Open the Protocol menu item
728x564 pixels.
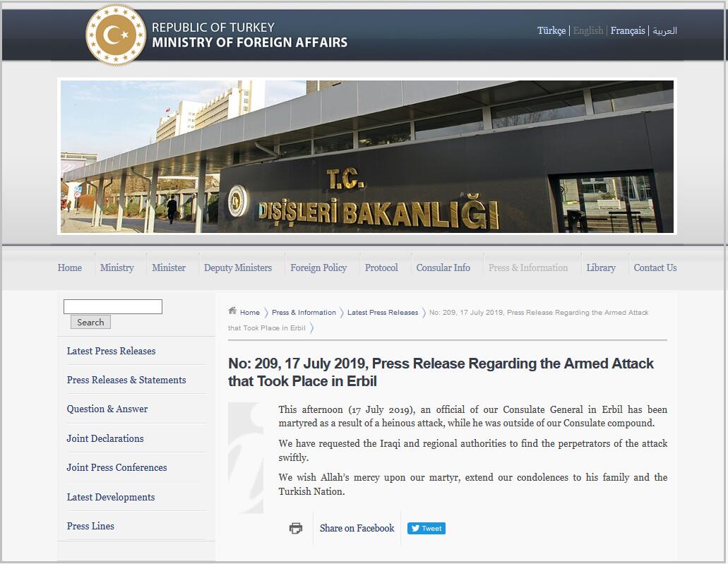click(381, 268)
